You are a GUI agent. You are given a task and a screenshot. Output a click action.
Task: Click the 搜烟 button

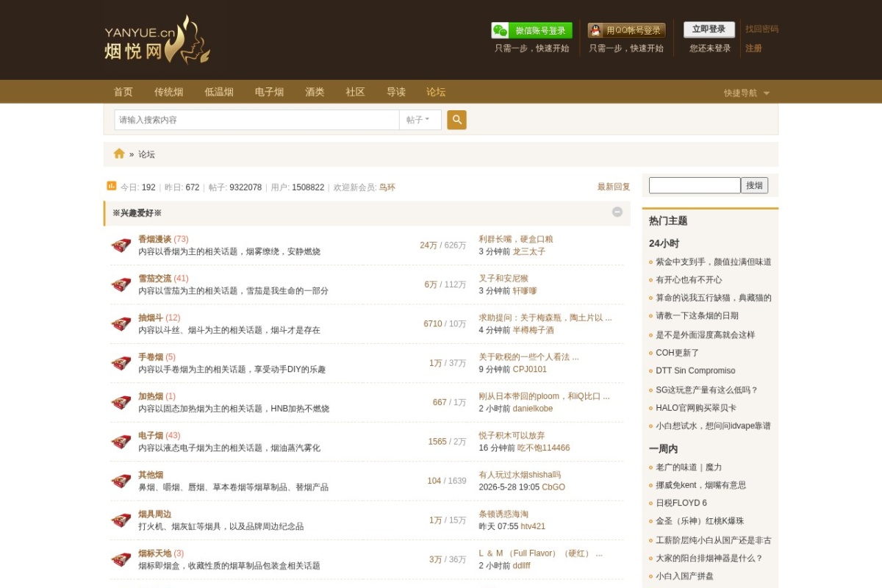point(755,185)
